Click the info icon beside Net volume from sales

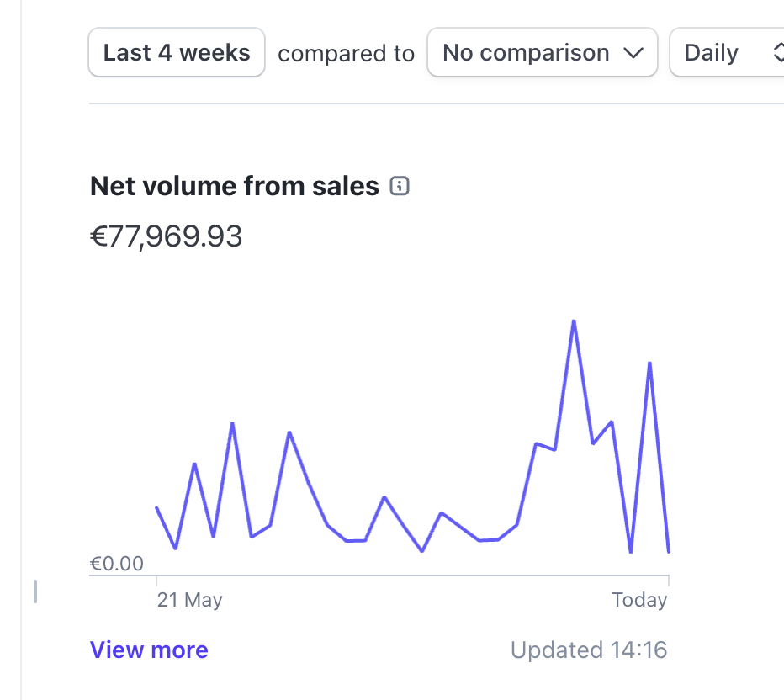tap(400, 187)
